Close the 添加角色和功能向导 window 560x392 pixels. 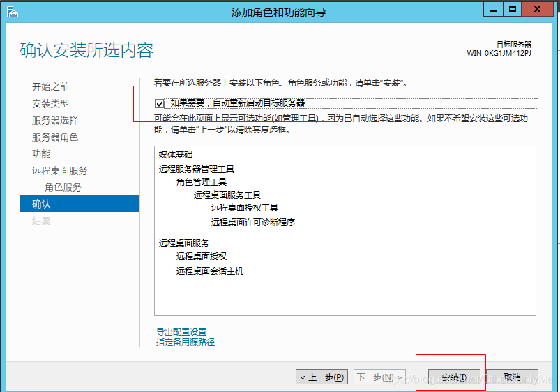click(x=537, y=9)
